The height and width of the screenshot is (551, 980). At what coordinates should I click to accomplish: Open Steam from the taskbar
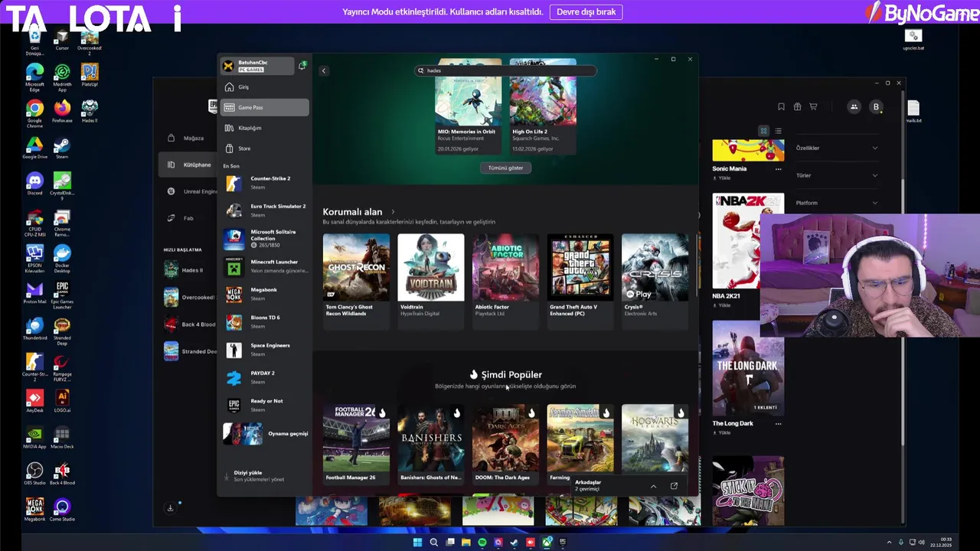point(514,543)
